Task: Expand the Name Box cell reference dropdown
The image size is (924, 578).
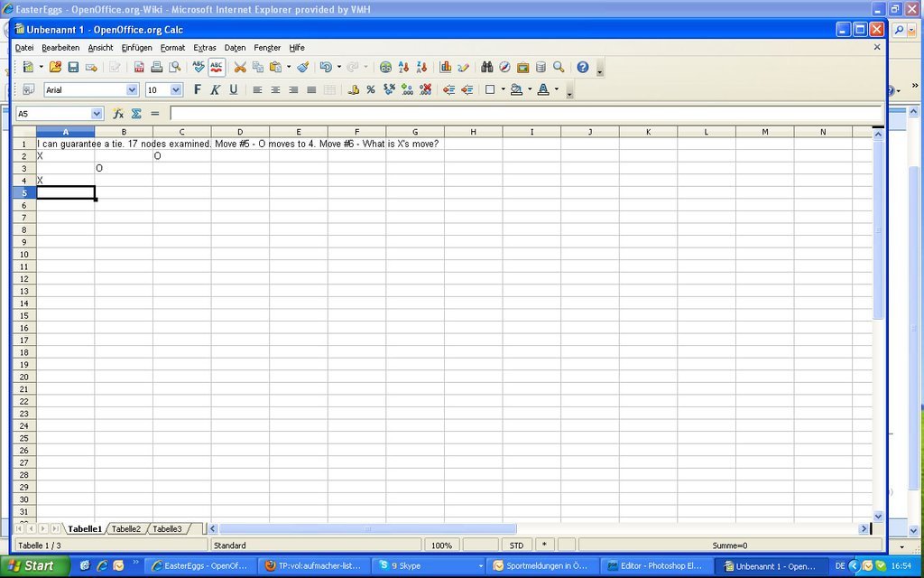Action: tap(97, 114)
